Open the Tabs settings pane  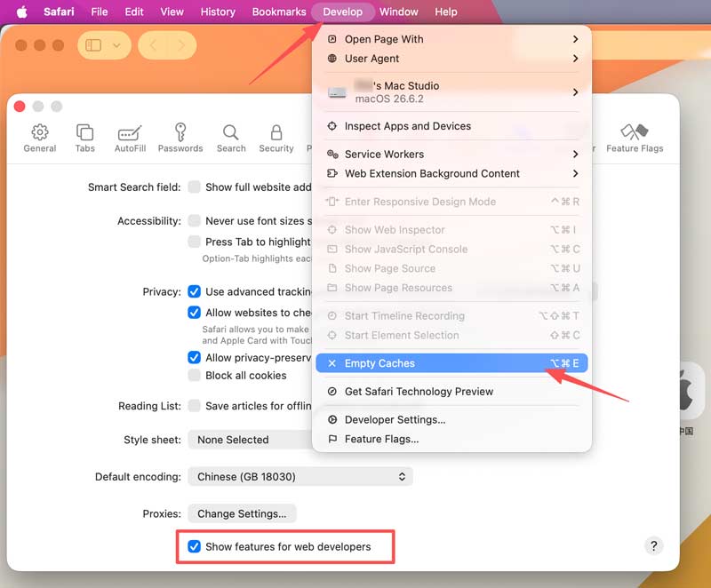click(84, 139)
